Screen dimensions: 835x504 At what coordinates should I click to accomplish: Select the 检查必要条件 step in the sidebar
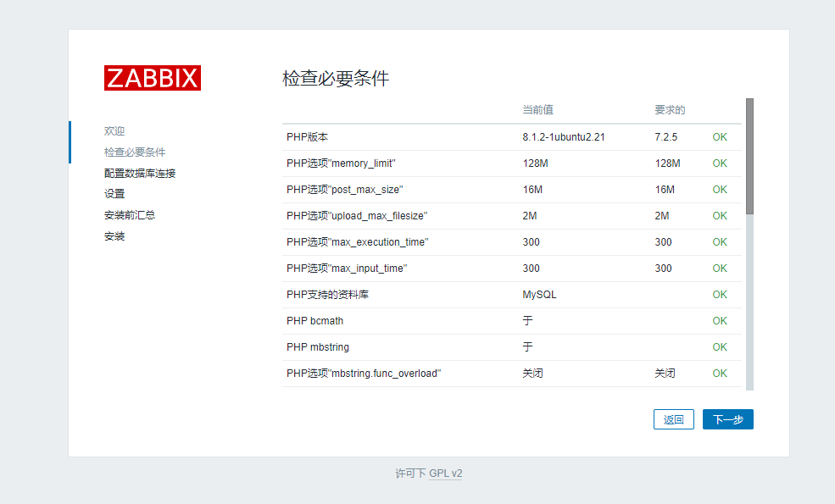pyautogui.click(x=136, y=152)
